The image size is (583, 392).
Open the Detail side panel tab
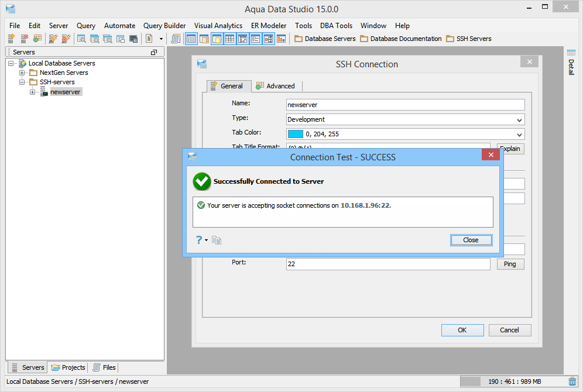point(571,61)
